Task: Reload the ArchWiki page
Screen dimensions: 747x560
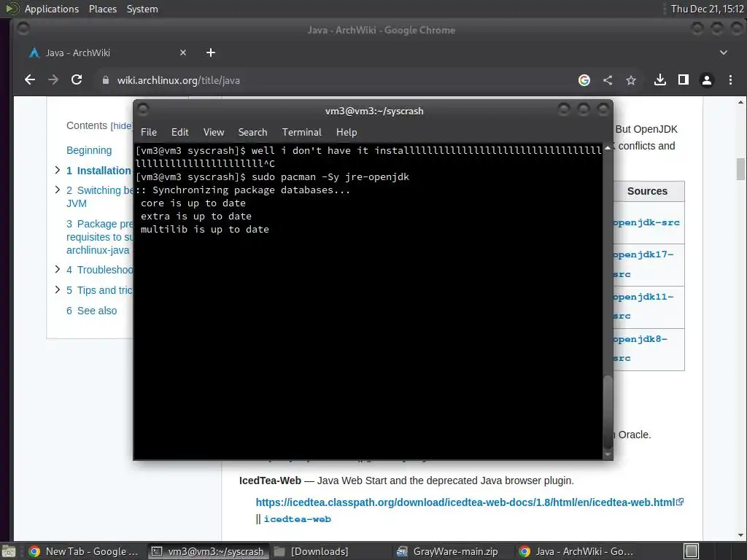Action: click(77, 80)
